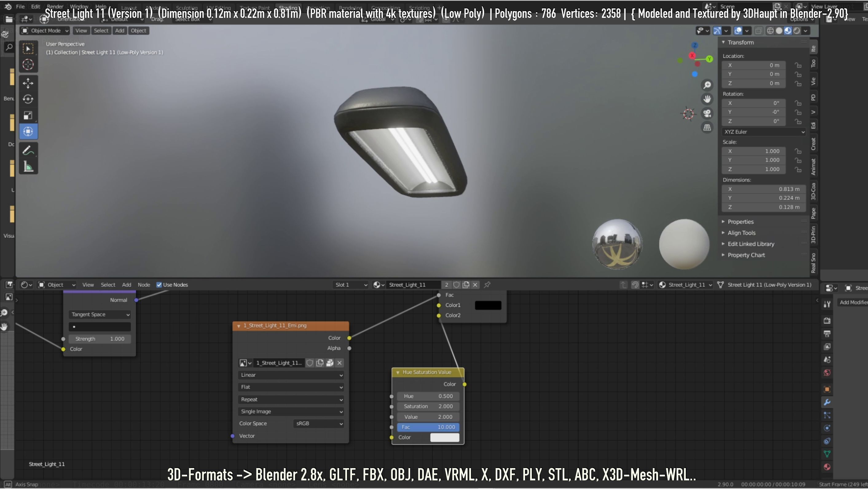Open viewport View menu
Image resolution: width=868 pixels, height=489 pixels.
click(81, 31)
